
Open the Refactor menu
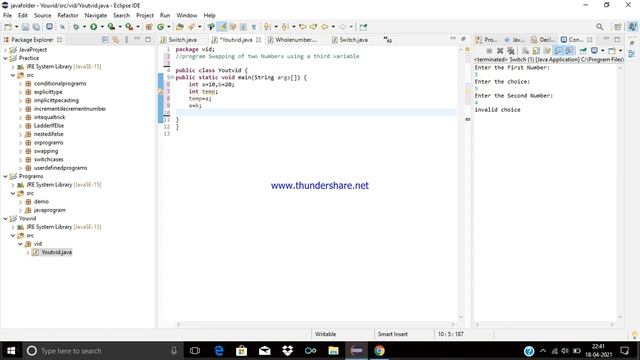(68, 16)
